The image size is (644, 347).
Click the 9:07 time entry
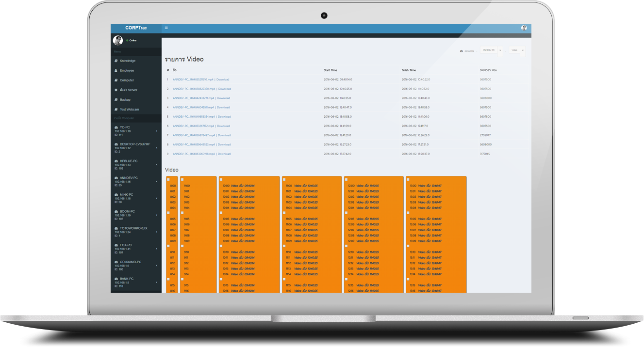click(187, 230)
